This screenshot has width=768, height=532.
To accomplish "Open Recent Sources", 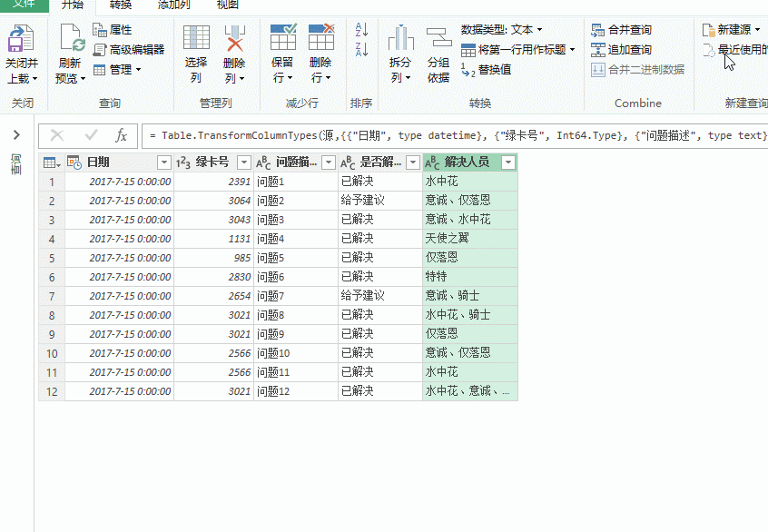I will point(734,49).
